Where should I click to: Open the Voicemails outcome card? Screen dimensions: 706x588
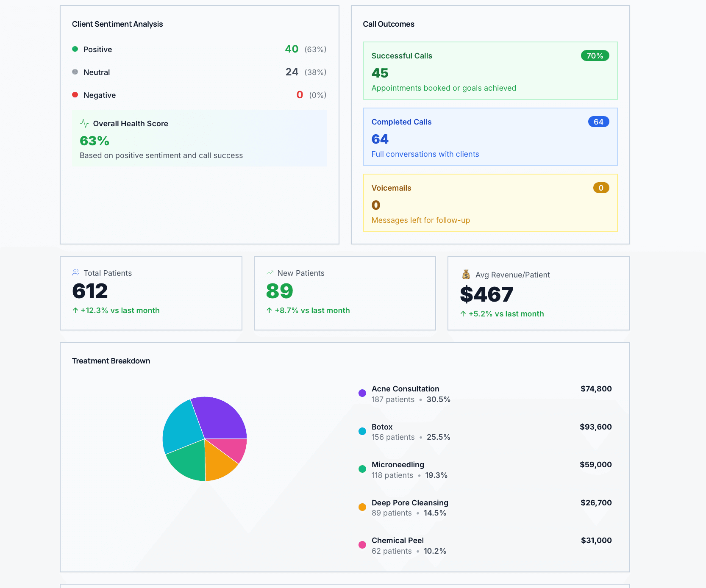tap(490, 203)
